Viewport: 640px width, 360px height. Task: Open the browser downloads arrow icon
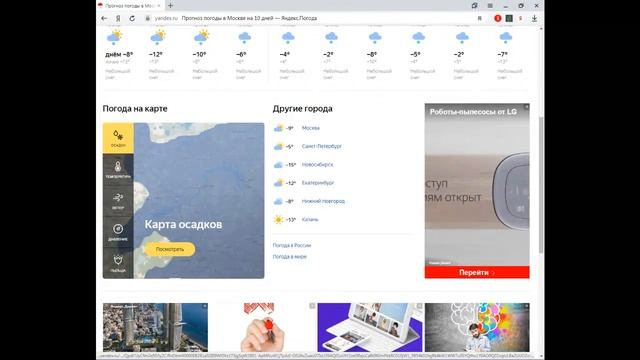(534, 18)
